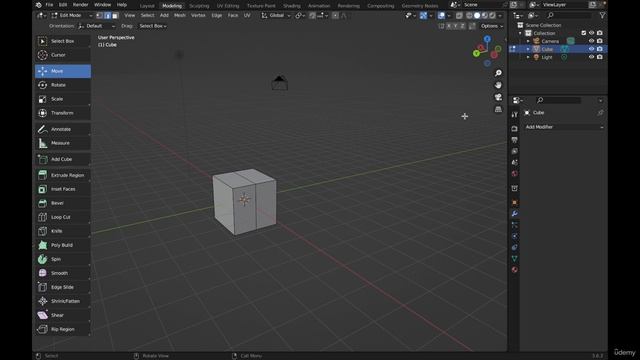
Task: Open the Options dropdown
Action: (491, 26)
